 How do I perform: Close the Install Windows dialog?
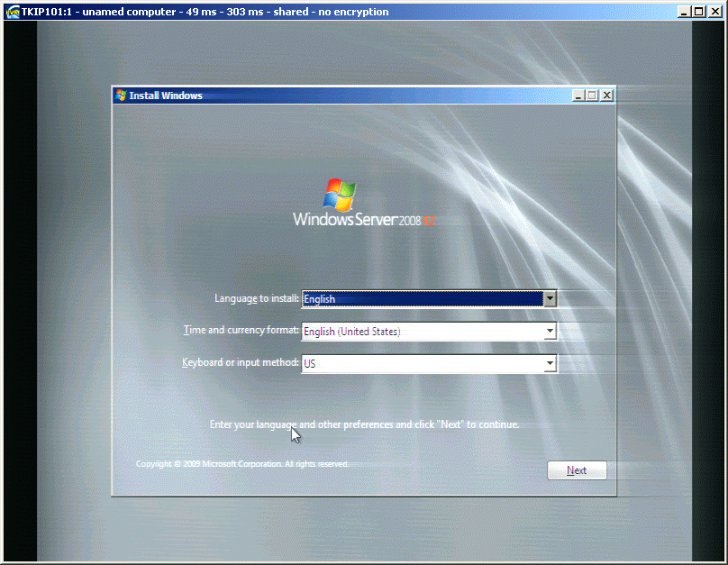[x=607, y=96]
